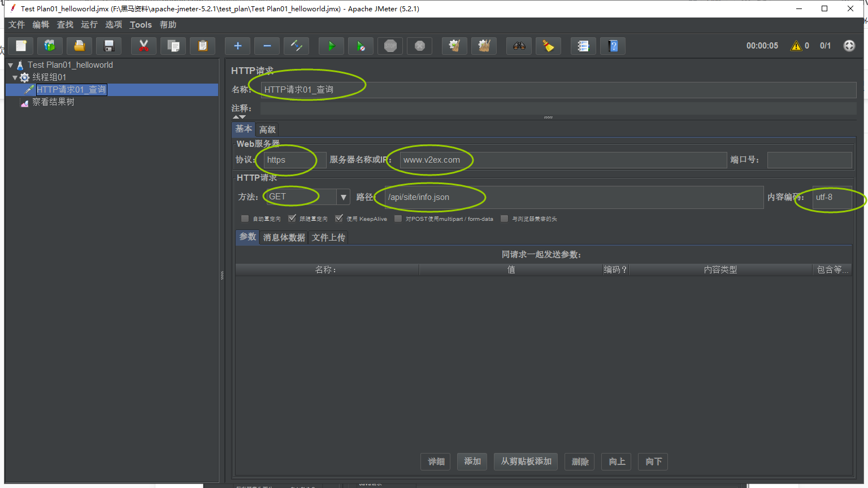The height and width of the screenshot is (488, 868).
Task: Click the 协议 field containing https
Action: tap(295, 160)
